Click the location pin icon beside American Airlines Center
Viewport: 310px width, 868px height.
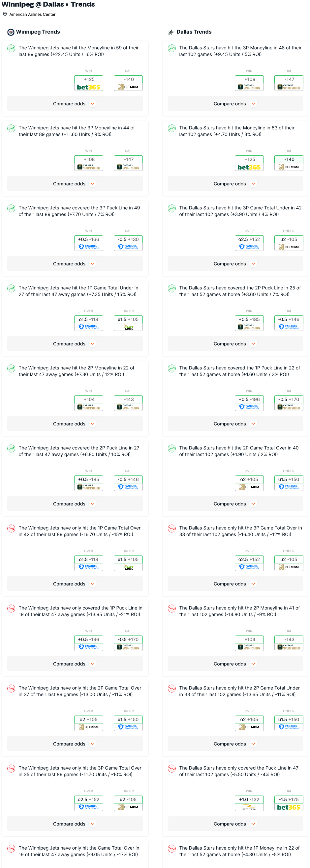pyautogui.click(x=5, y=14)
